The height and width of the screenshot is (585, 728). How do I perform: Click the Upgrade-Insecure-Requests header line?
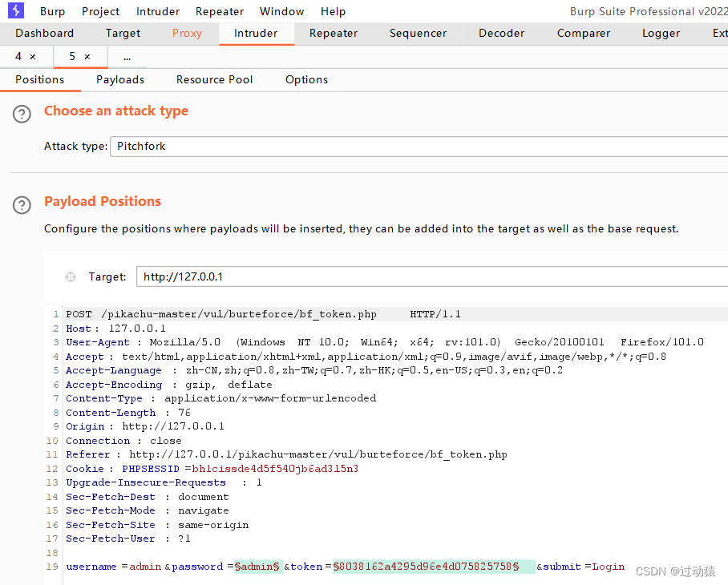coord(164,482)
